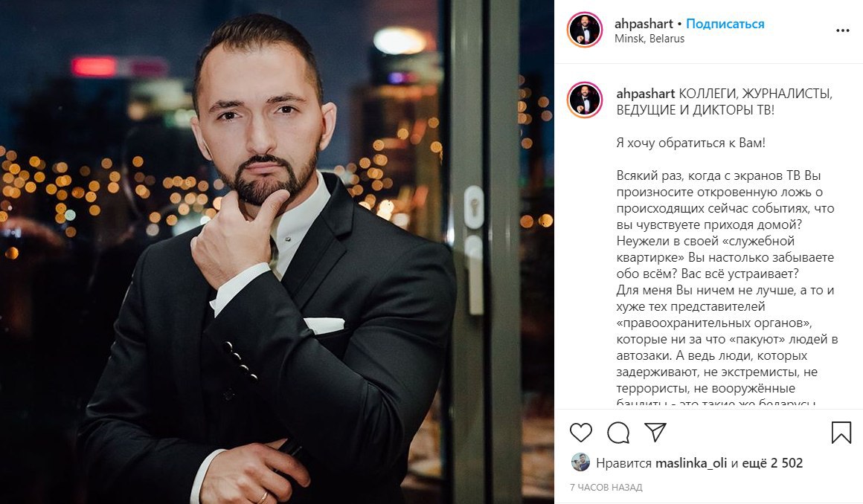Image resolution: width=863 pixels, height=504 pixels.
Task: Save the post with the bookmark icon
Action: pyautogui.click(x=841, y=433)
